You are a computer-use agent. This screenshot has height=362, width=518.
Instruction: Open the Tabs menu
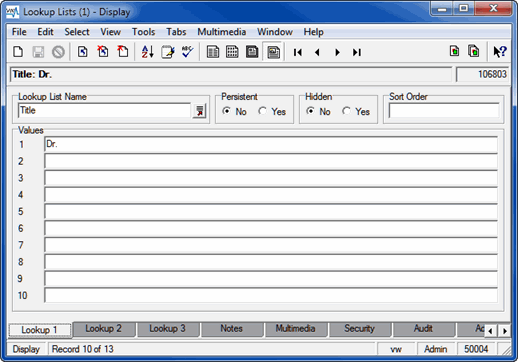pos(176,32)
